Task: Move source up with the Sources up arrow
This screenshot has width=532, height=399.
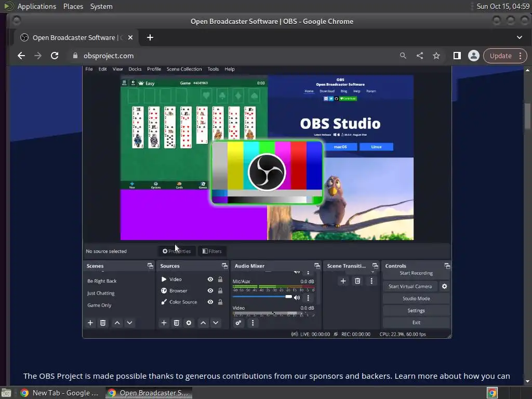Action: (x=203, y=323)
